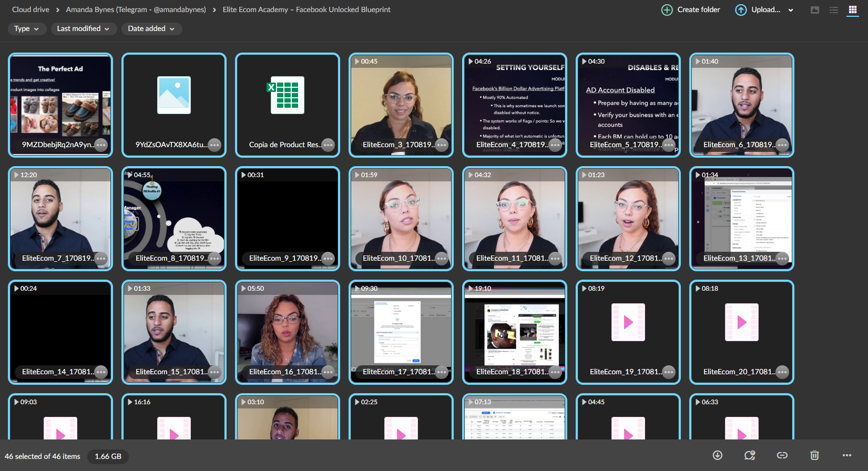This screenshot has height=471, width=868.
Task: Expand the Type filter dropdown
Action: (27, 29)
